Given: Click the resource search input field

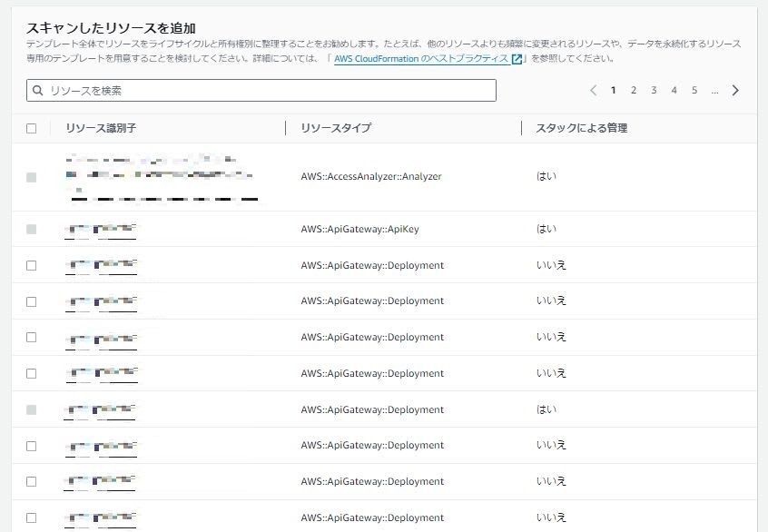Looking at the screenshot, I should coord(261,90).
